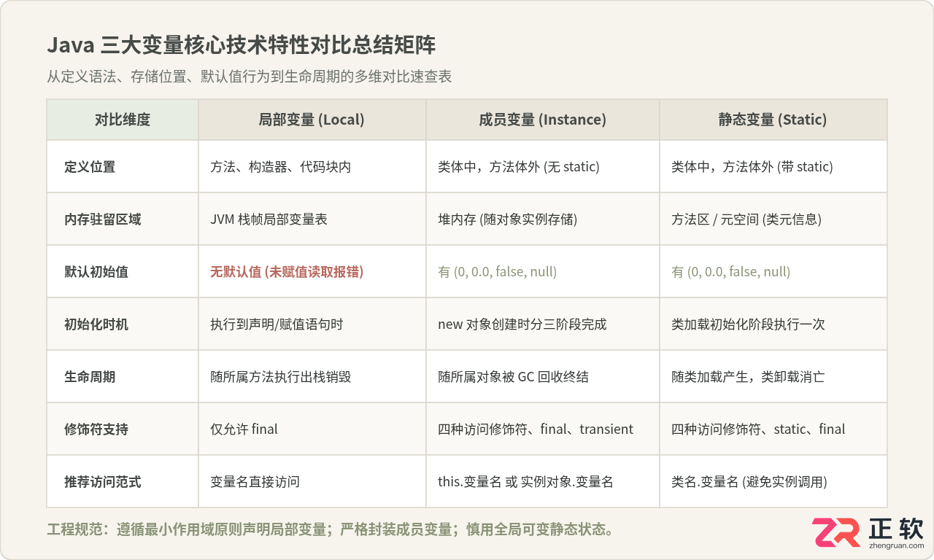Click cell 四种访问修饰符、final、transient
This screenshot has height=560, width=934.
pos(543,429)
